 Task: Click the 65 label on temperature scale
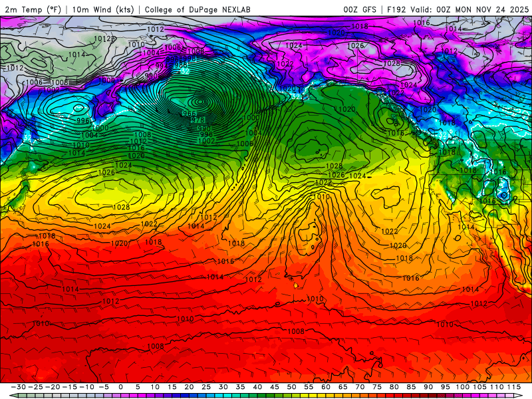point(342,387)
